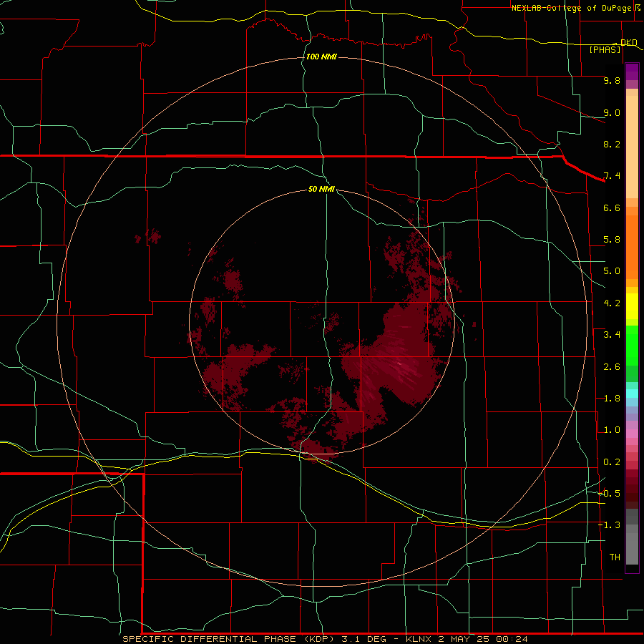The image size is (644, 644).
Task: Click the 0.2 color scale value
Action: [612, 462]
